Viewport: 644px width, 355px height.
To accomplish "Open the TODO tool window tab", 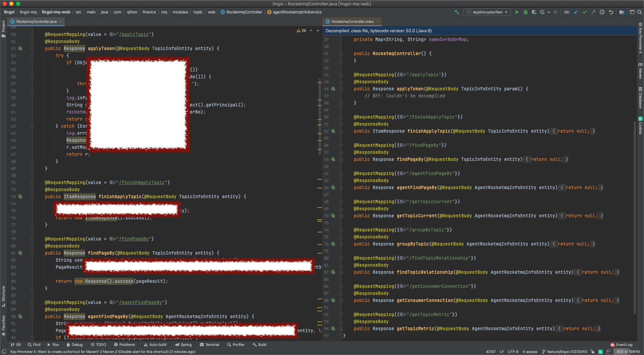I will click(x=98, y=345).
